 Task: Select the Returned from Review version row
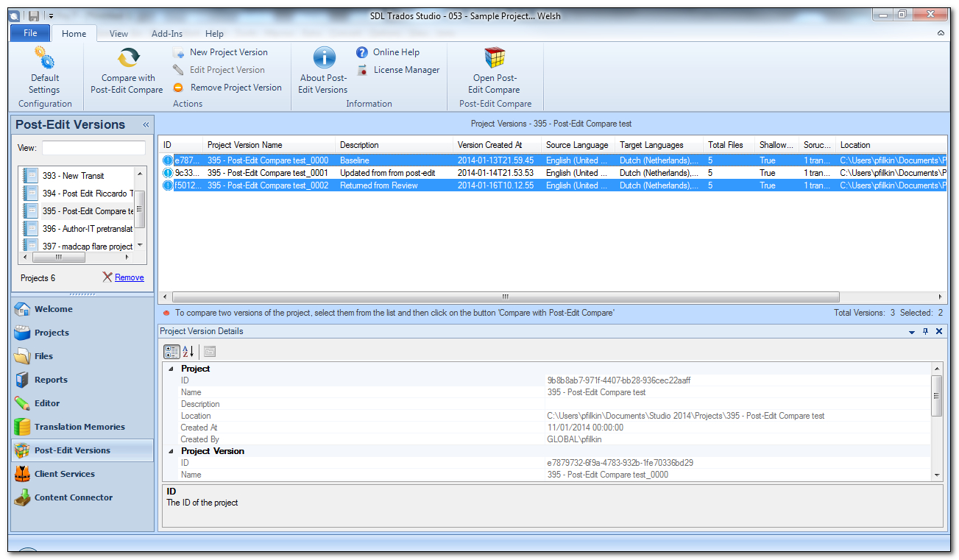click(553, 185)
